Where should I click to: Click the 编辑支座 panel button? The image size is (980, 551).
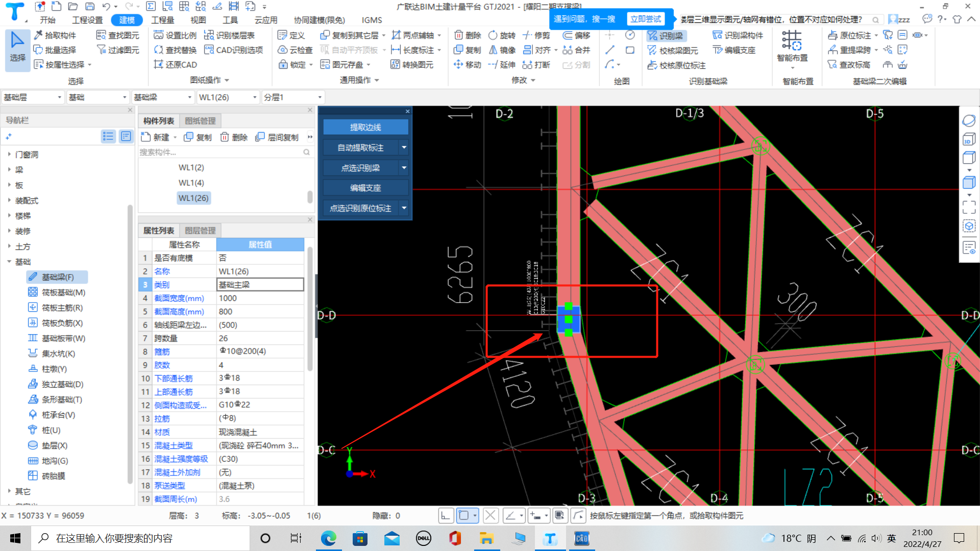click(365, 188)
